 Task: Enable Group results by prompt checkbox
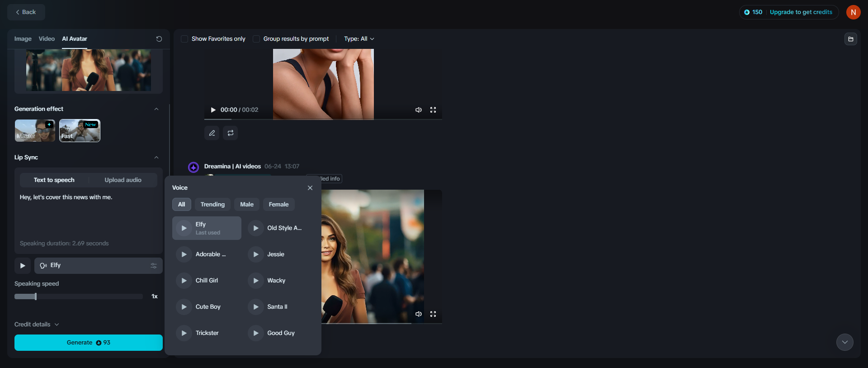[x=256, y=39]
